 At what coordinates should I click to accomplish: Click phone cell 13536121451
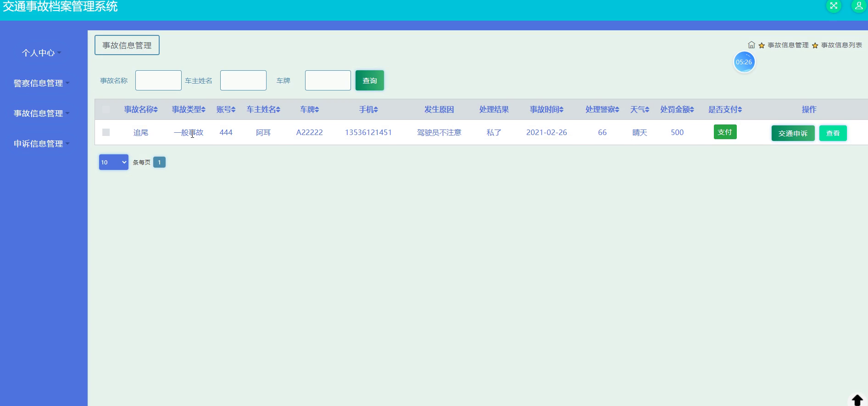[x=368, y=132]
